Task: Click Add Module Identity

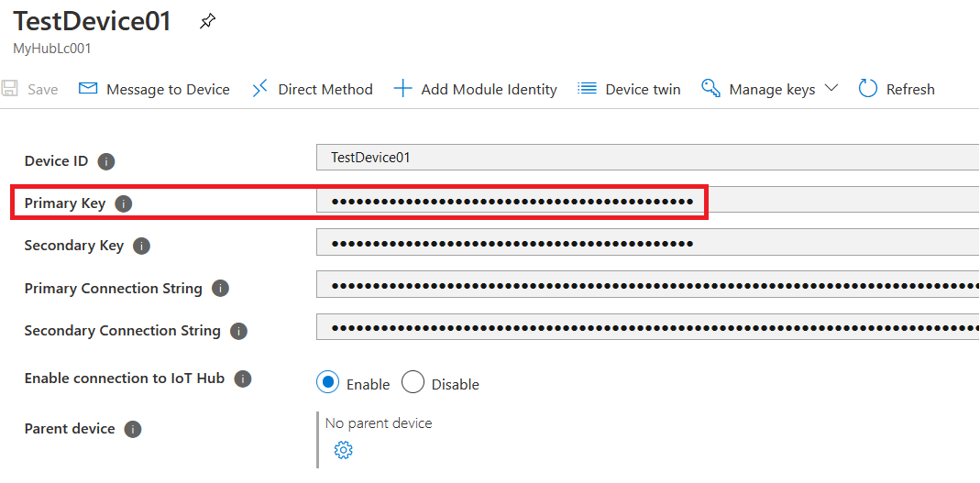Action: coord(475,89)
